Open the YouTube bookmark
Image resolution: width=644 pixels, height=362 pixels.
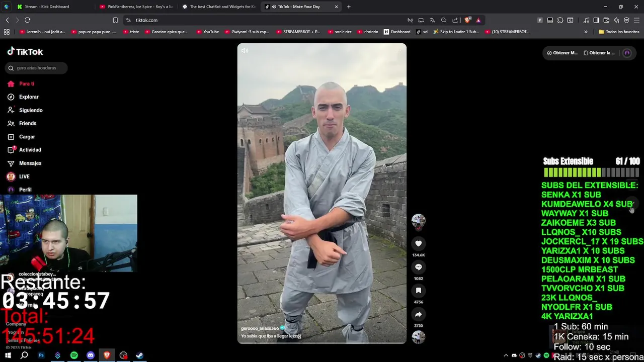(x=208, y=32)
